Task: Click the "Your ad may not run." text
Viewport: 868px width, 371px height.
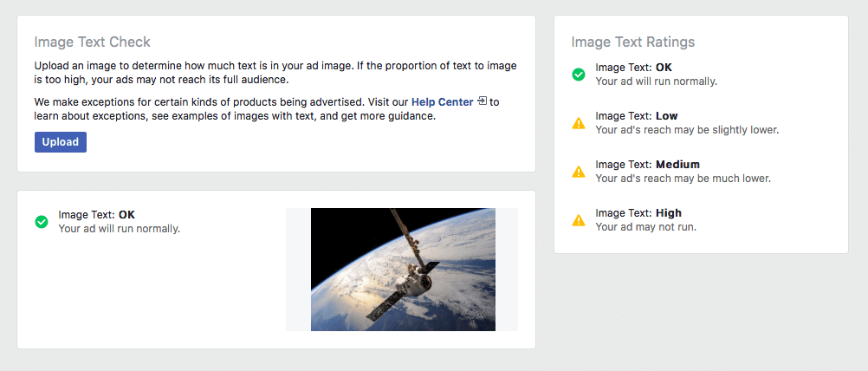Action: coord(646,227)
